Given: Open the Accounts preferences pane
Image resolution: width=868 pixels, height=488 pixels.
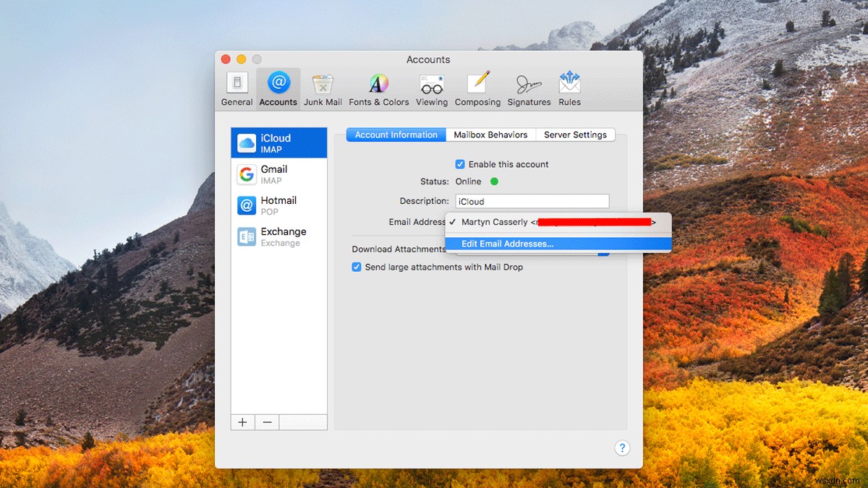Looking at the screenshot, I should point(278,87).
